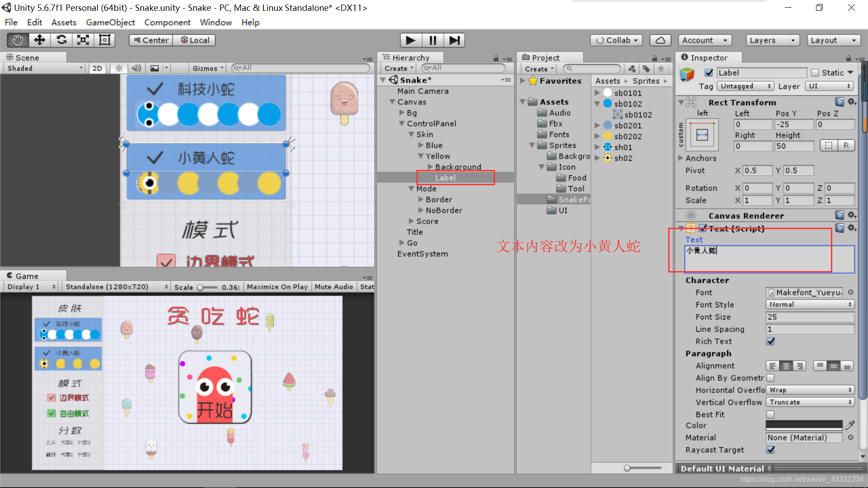Open the Shaded draw mode dropdown
Image resolution: width=868 pixels, height=488 pixels.
click(44, 68)
